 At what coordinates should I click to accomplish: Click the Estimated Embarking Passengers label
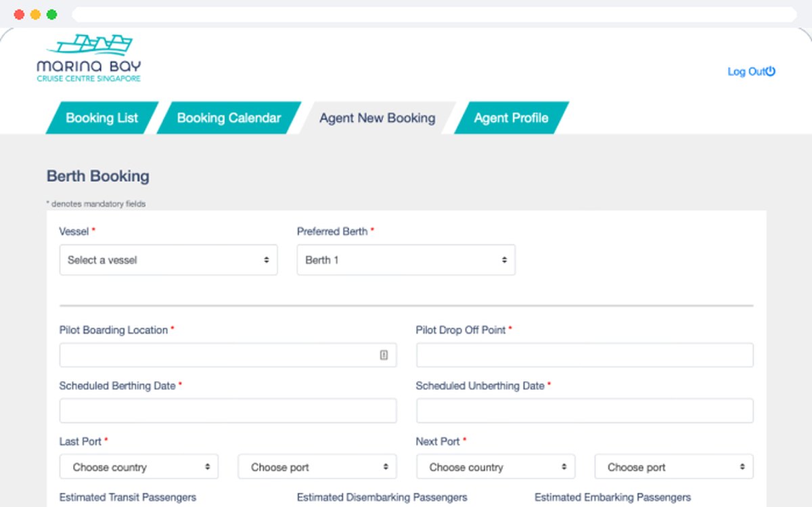point(613,498)
